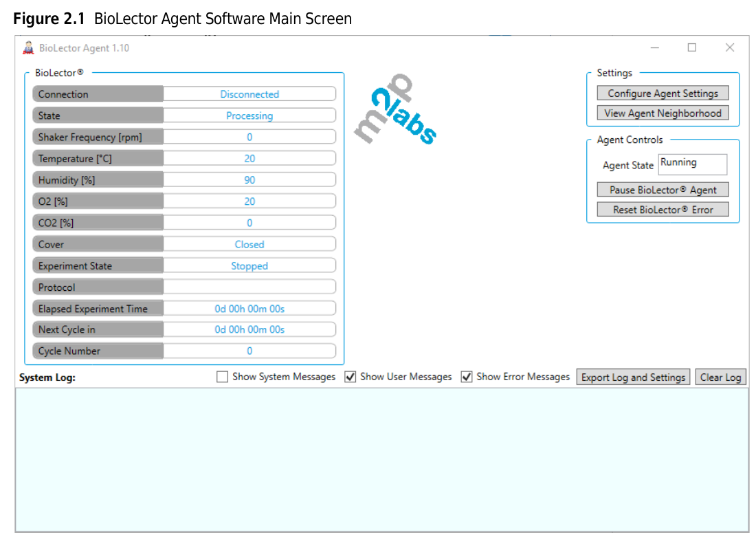Open Configure Agent Settings
756x550 pixels.
point(663,93)
